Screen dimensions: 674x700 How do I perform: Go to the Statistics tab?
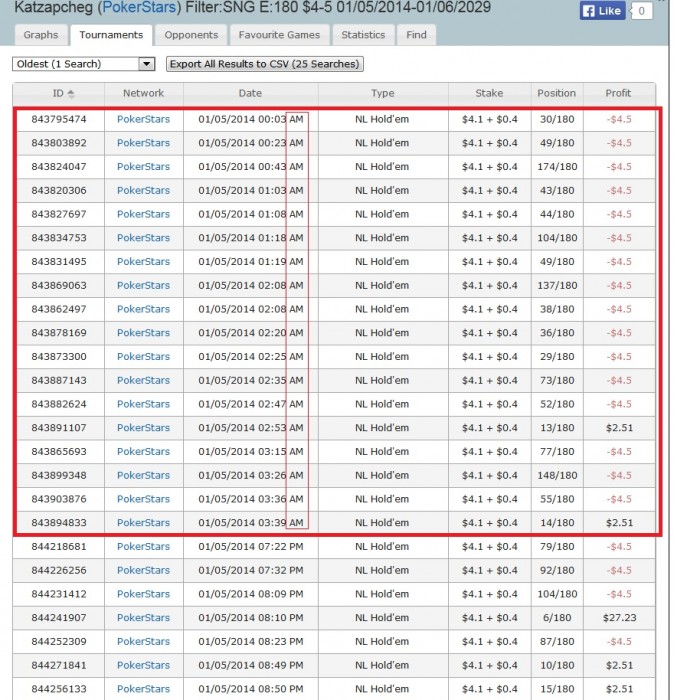pyautogui.click(x=363, y=35)
